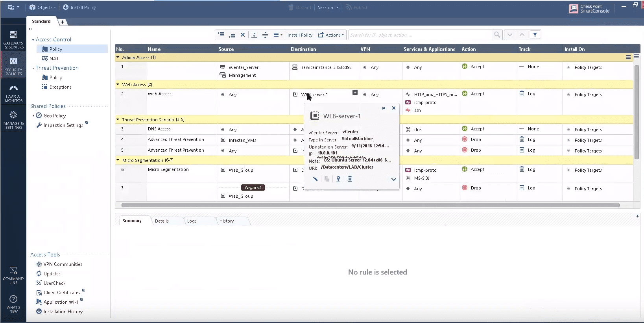Collapse the Micro Segmentation section

tap(118, 160)
